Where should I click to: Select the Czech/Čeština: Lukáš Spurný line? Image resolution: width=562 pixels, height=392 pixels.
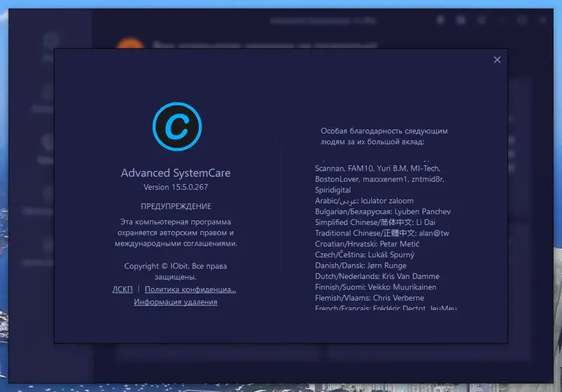pyautogui.click(x=365, y=254)
